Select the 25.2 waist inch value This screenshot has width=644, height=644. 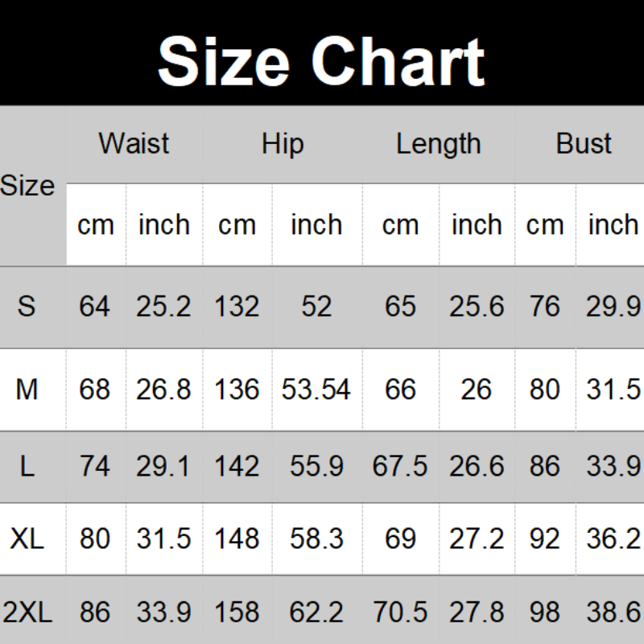click(x=163, y=307)
